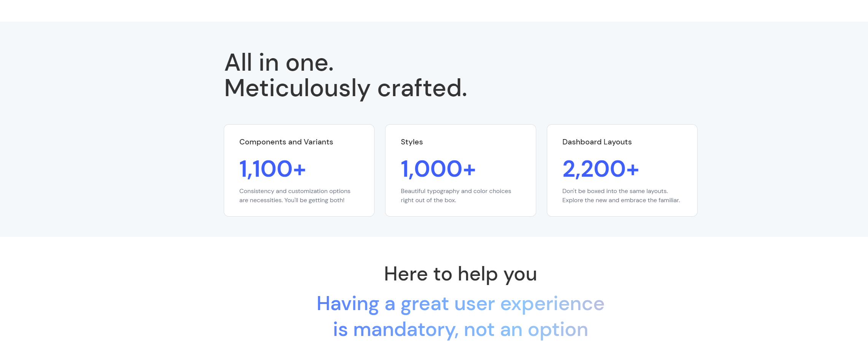Click the "1,100+" statistic number

click(272, 169)
